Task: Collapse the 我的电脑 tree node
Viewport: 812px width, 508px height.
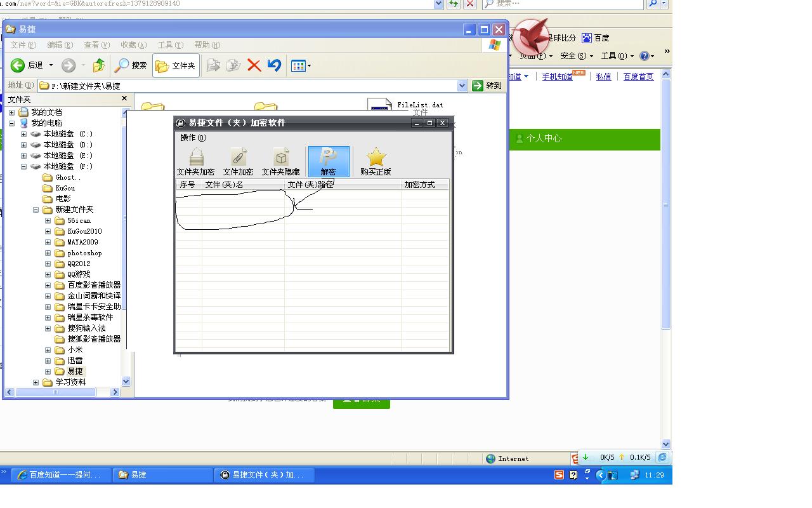Action: (11, 123)
